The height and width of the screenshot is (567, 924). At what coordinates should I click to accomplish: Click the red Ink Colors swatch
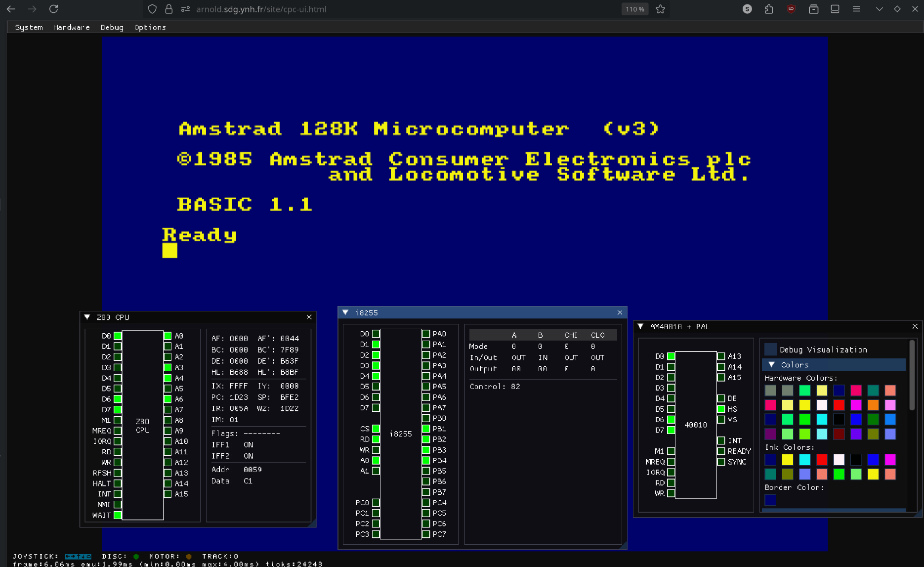[x=822, y=460]
